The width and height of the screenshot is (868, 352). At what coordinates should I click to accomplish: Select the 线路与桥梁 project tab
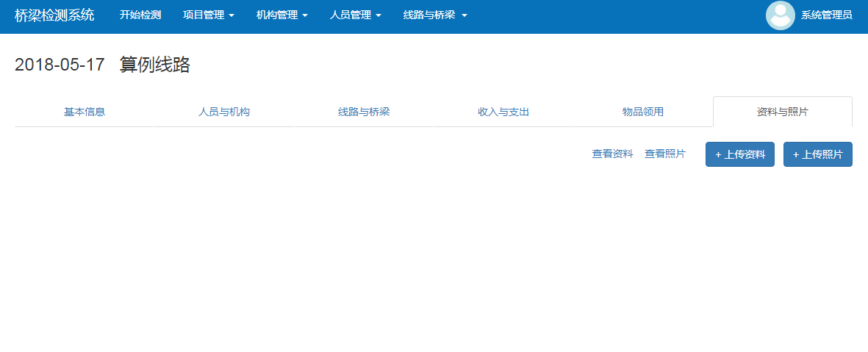point(364,112)
